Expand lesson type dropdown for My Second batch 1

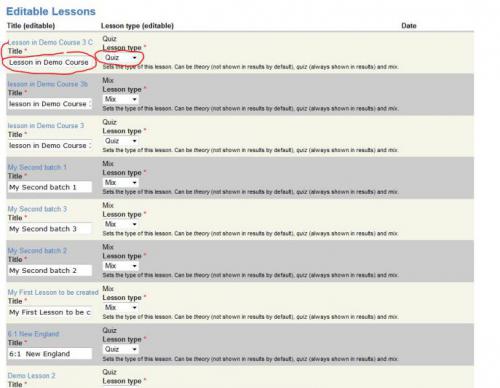pyautogui.click(x=121, y=183)
